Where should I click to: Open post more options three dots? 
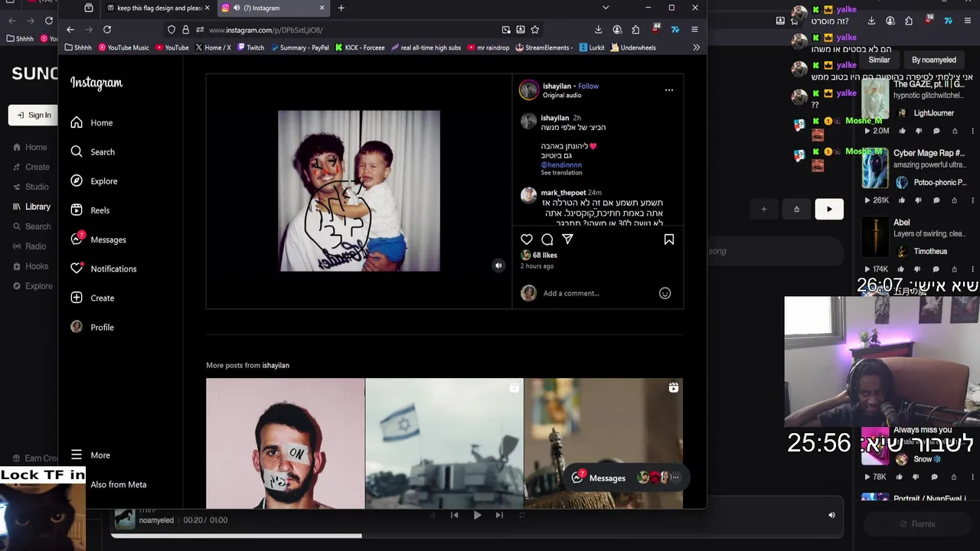pos(669,90)
